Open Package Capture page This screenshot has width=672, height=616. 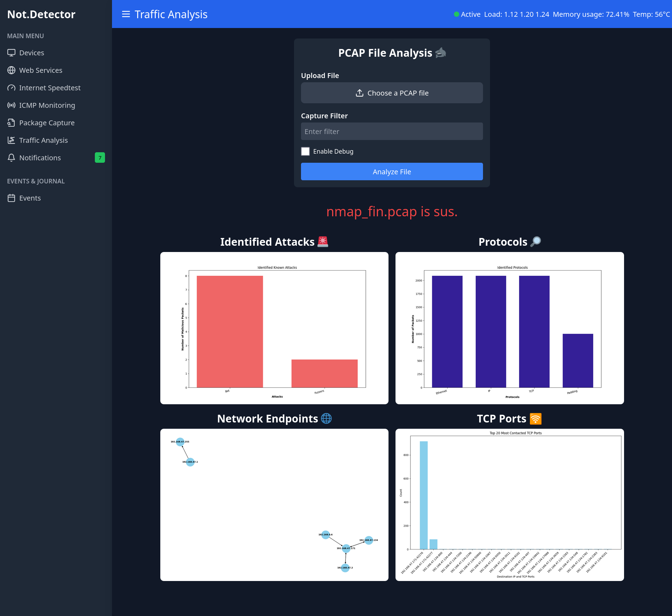[56, 122]
